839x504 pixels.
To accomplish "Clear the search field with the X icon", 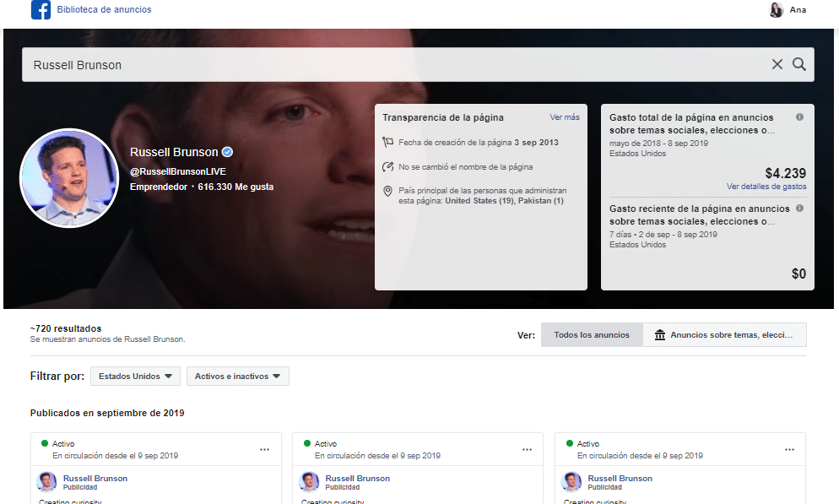I will 777,64.
